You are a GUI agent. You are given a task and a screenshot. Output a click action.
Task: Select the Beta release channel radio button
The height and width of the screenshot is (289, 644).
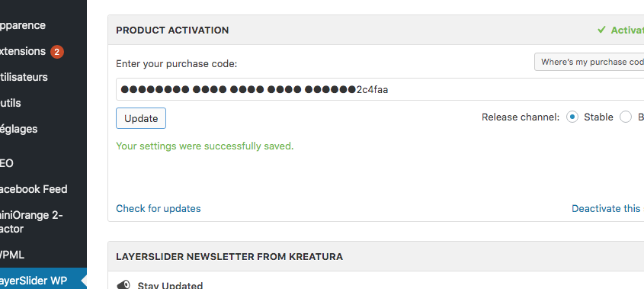click(626, 117)
